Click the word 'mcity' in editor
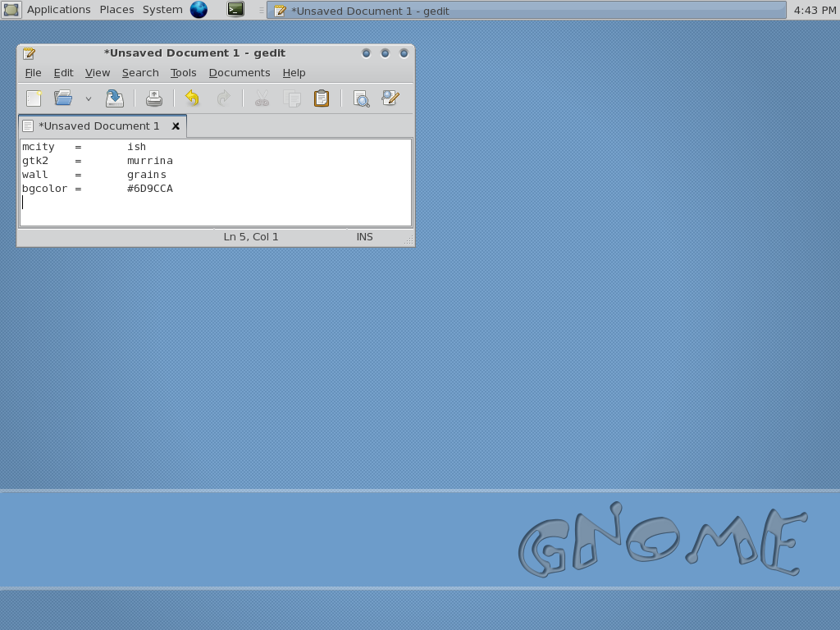 [38, 147]
